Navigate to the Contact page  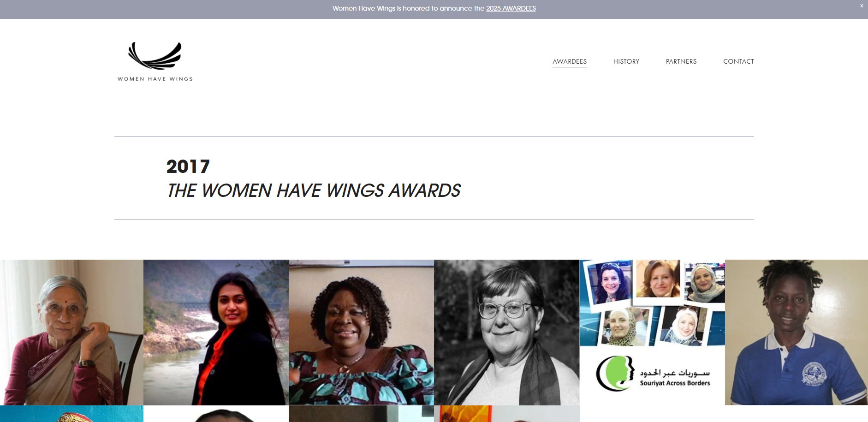738,61
